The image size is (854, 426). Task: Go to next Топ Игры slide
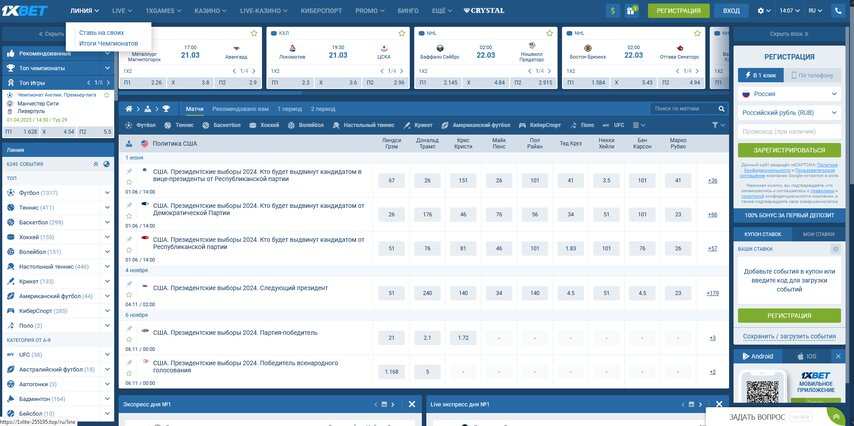107,83
